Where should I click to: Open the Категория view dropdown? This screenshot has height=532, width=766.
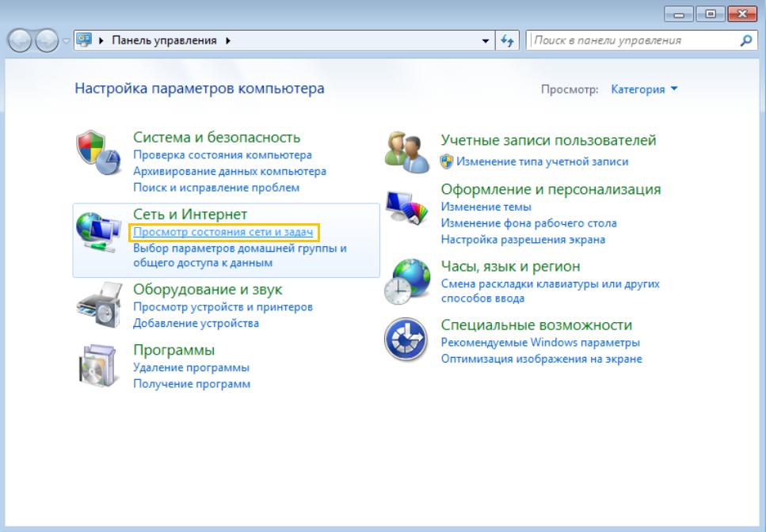644,89
